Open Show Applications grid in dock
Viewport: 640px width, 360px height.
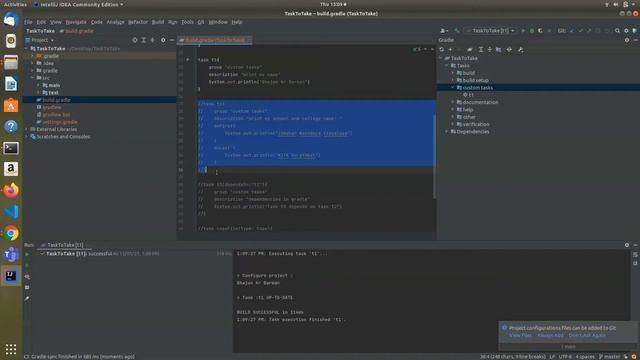coord(11,349)
